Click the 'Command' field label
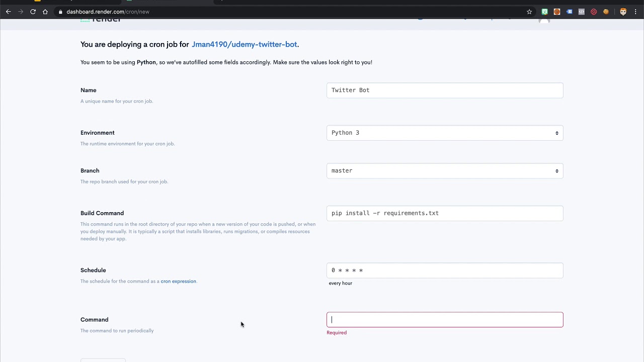This screenshot has width=644, height=362. [94, 319]
